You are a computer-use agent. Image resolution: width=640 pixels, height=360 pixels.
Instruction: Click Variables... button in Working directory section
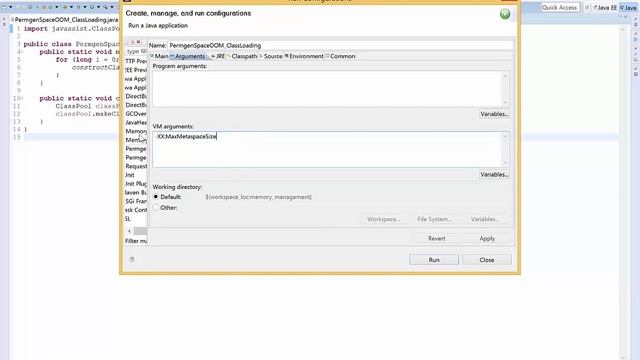pos(485,219)
